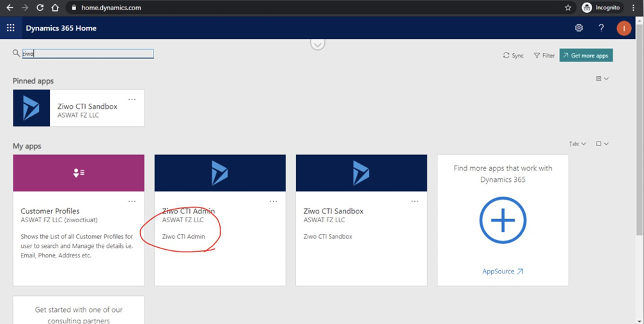
Task: Click the Dynamics 365 Home title
Action: [x=61, y=28]
